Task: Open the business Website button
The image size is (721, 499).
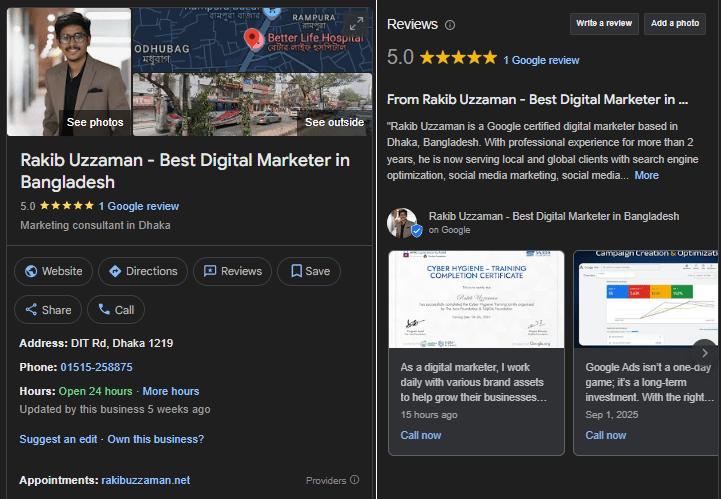Action: 53,271
